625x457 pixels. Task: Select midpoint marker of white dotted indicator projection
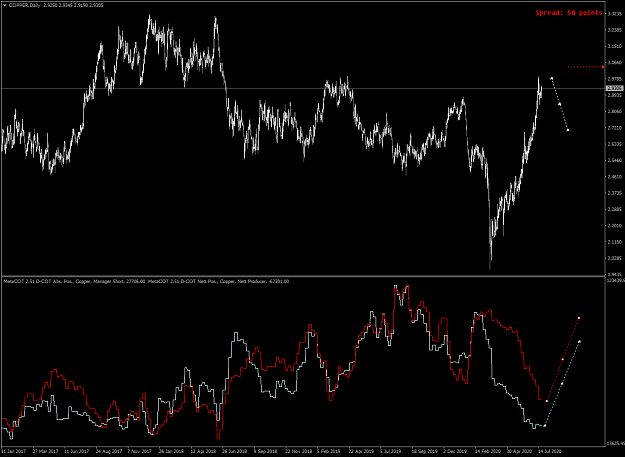562,384
